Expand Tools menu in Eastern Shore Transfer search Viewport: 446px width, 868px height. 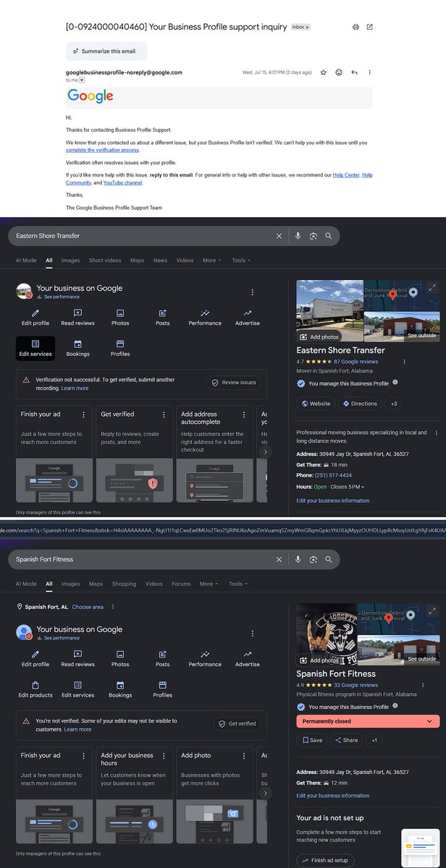point(241,260)
